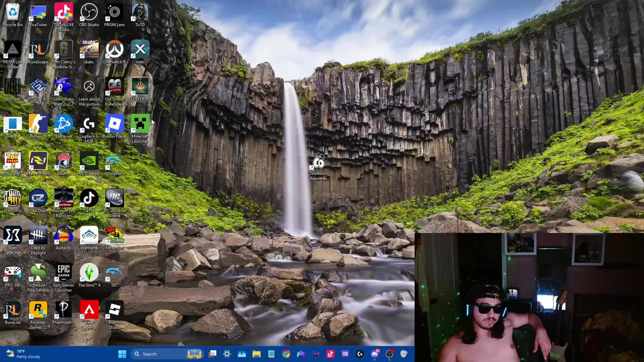644x362 pixels.
Task: Open Settings gear from the taskbar
Action: 227,354
